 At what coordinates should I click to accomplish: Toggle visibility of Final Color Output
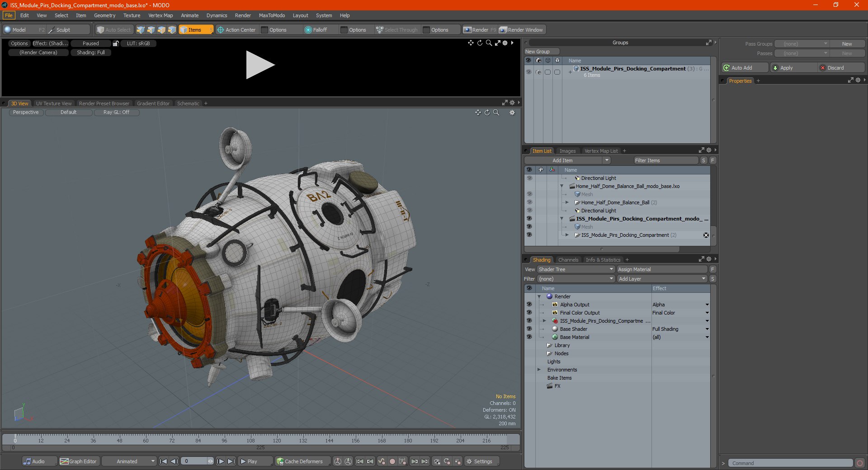coord(529,313)
